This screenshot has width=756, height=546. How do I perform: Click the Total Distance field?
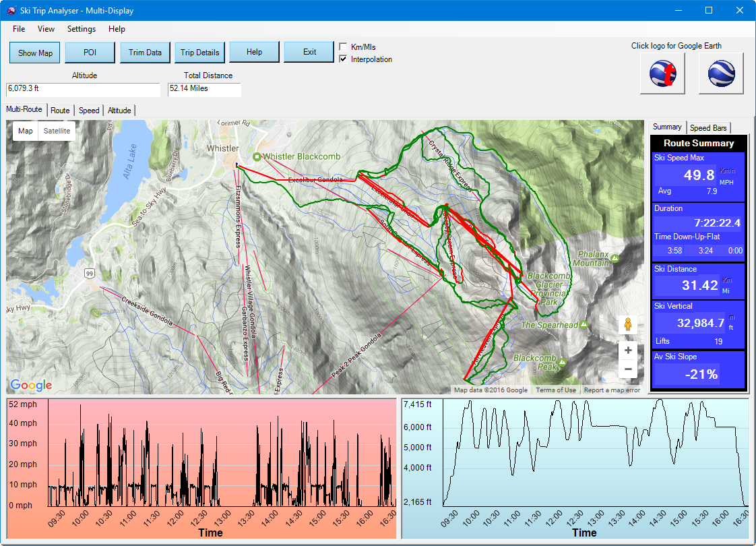(204, 89)
